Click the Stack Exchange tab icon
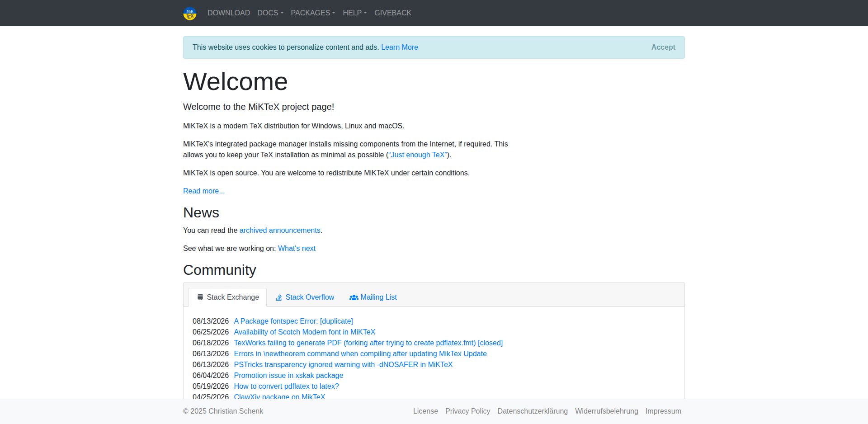Image resolution: width=868 pixels, height=424 pixels. 200,297
